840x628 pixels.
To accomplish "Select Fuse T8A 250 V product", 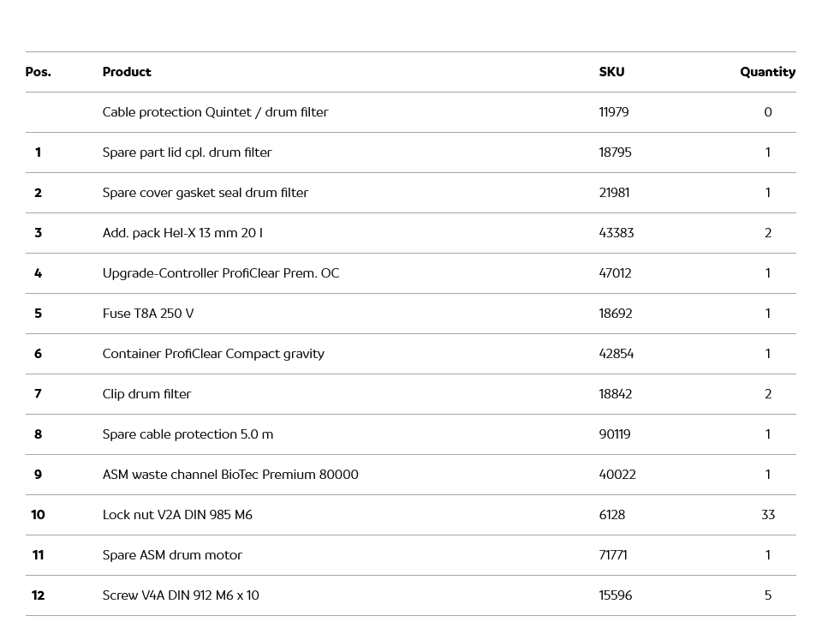I will pyautogui.click(x=148, y=314).
